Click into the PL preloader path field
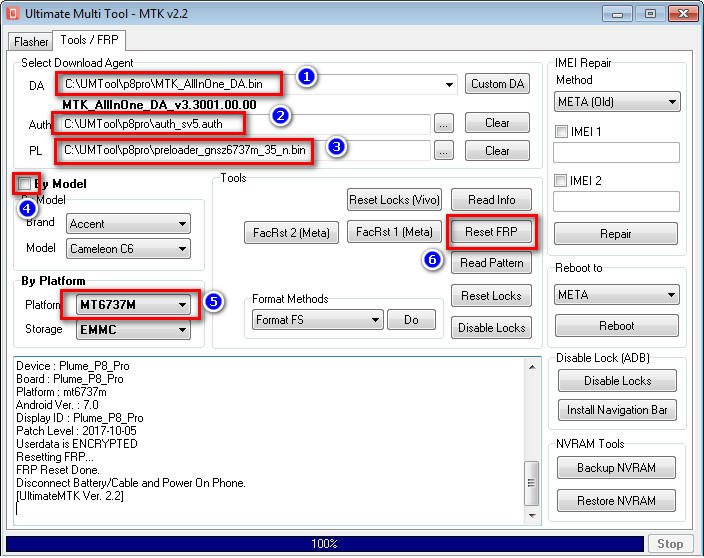 coord(242,150)
